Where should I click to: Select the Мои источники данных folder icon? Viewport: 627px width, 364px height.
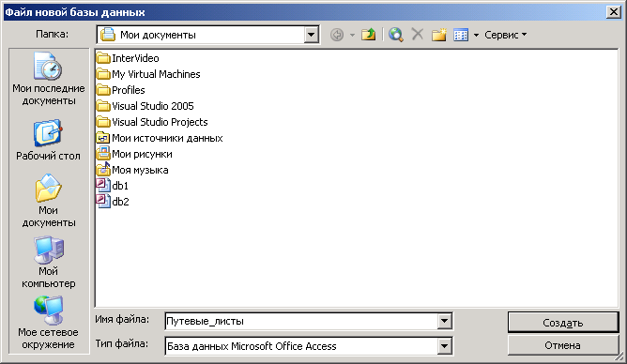[103, 138]
